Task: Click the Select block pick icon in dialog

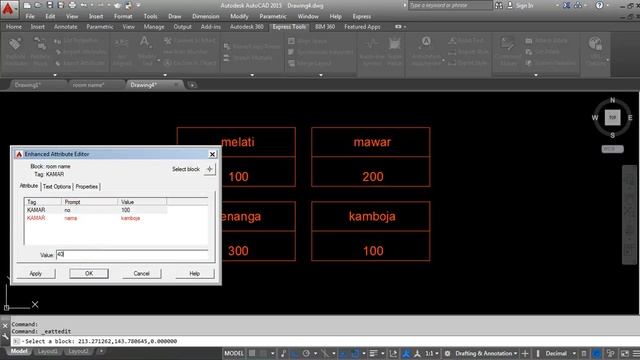Action: click(209, 169)
